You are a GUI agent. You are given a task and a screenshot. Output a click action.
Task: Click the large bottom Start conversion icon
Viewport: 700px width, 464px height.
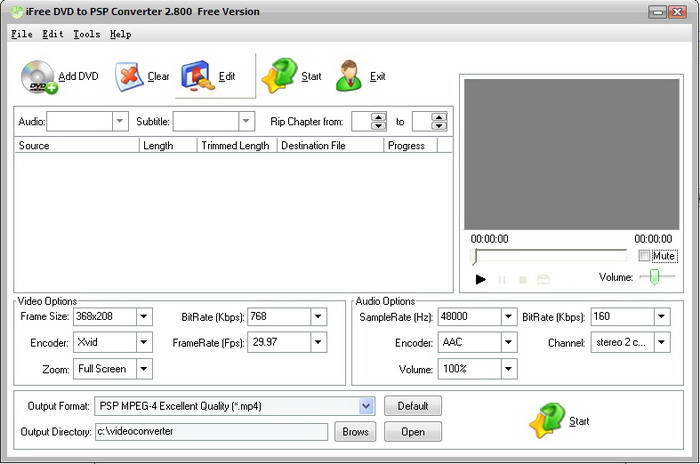(x=547, y=421)
